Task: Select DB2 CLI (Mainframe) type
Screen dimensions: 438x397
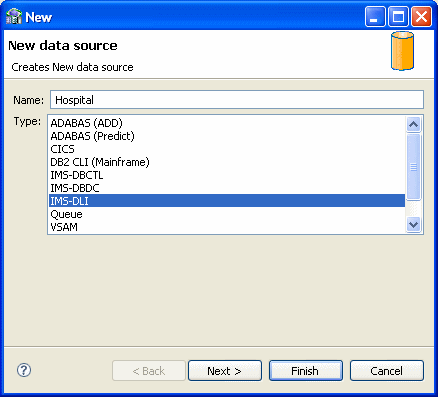Action: (x=227, y=162)
